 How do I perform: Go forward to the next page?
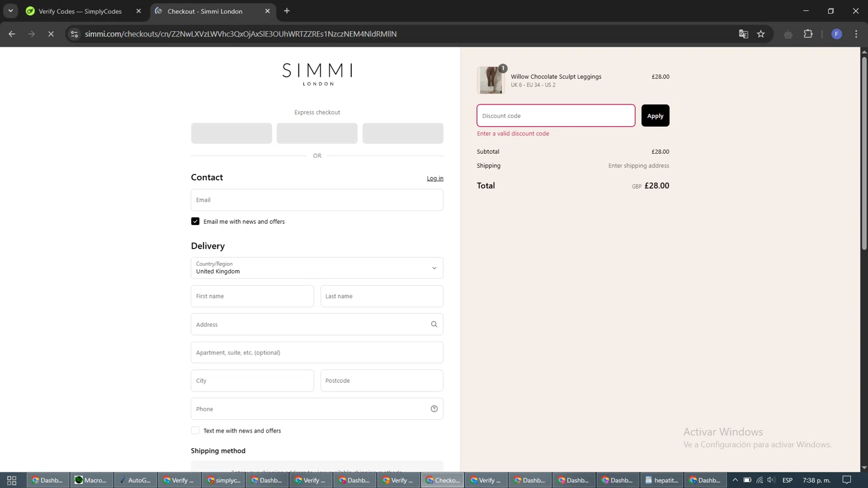pyautogui.click(x=32, y=34)
